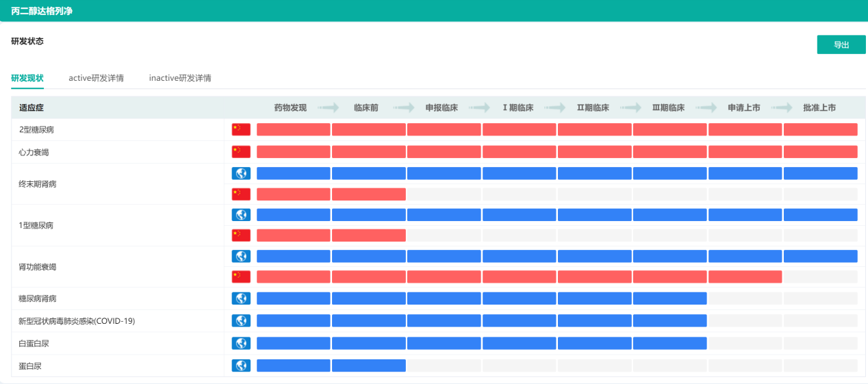Click 糖尿病肾病 indication name
Image resolution: width=868 pixels, height=384 pixels.
click(38, 298)
